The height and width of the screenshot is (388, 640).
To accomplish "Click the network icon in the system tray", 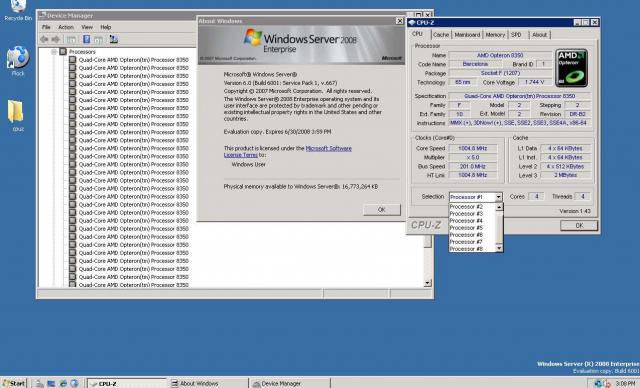I will click(598, 384).
